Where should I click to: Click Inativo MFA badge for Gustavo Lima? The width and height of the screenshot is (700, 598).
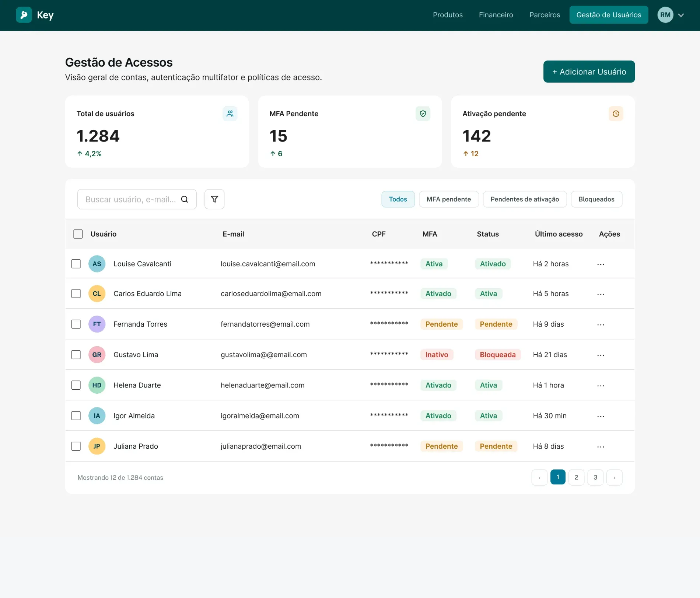click(x=437, y=355)
